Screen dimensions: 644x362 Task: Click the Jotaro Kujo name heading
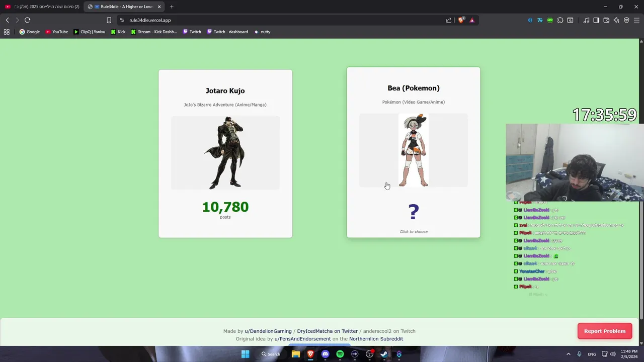[225, 91]
